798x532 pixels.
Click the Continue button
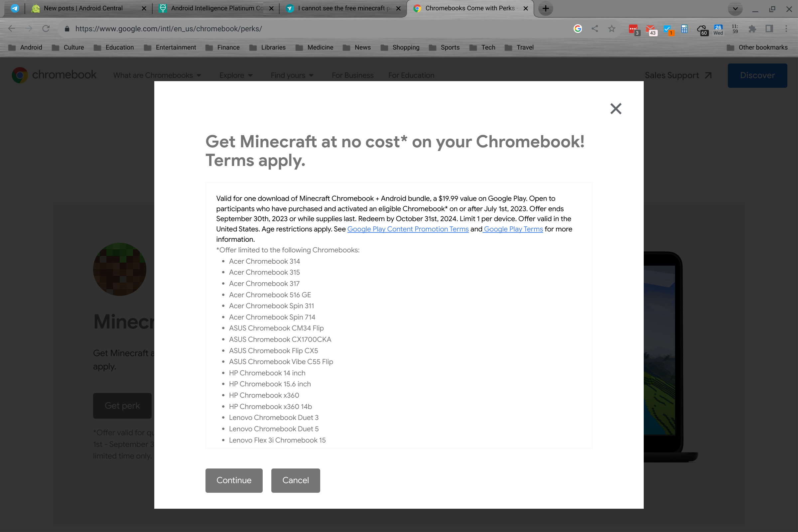pyautogui.click(x=234, y=480)
